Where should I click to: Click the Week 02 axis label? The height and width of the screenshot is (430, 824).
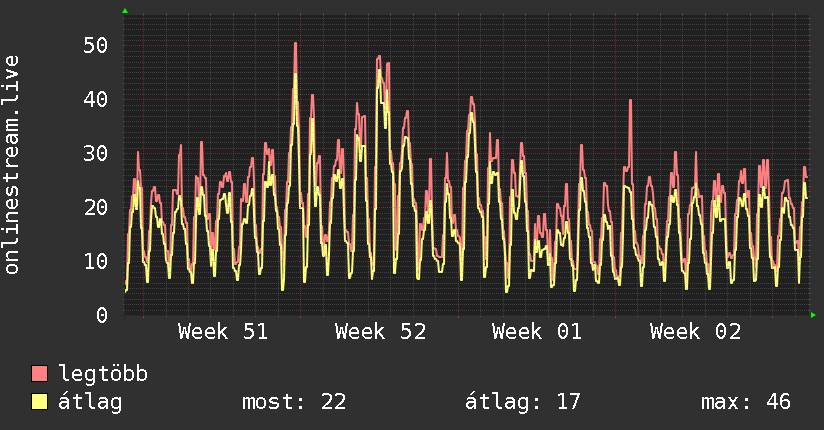tap(695, 332)
